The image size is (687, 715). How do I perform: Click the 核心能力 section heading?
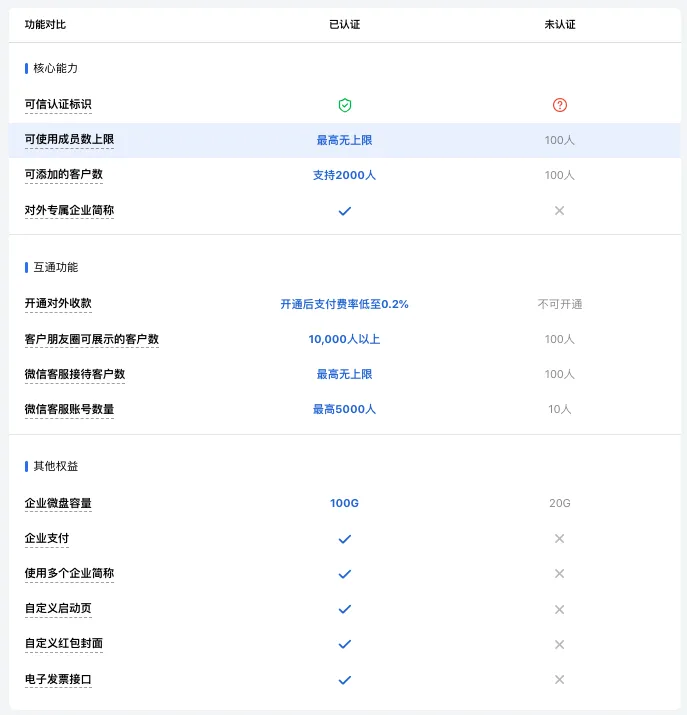(x=55, y=68)
